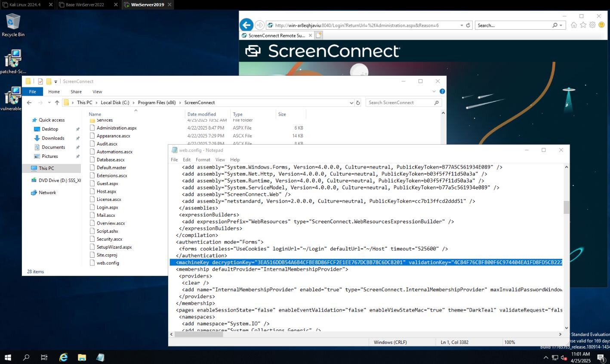Viewport: 610px width, 364px height.
Task: Open the IE favorites star
Action: [x=583, y=25]
